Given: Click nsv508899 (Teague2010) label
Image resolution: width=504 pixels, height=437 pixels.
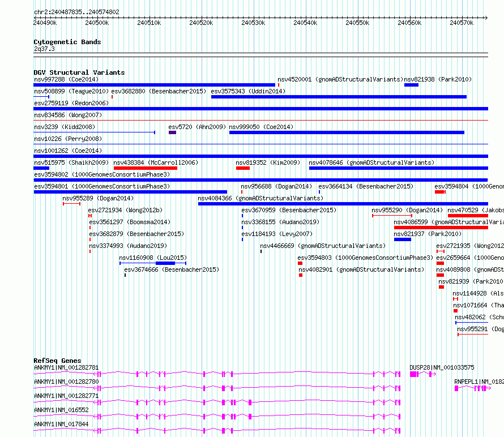Looking at the screenshot, I should point(71,91).
